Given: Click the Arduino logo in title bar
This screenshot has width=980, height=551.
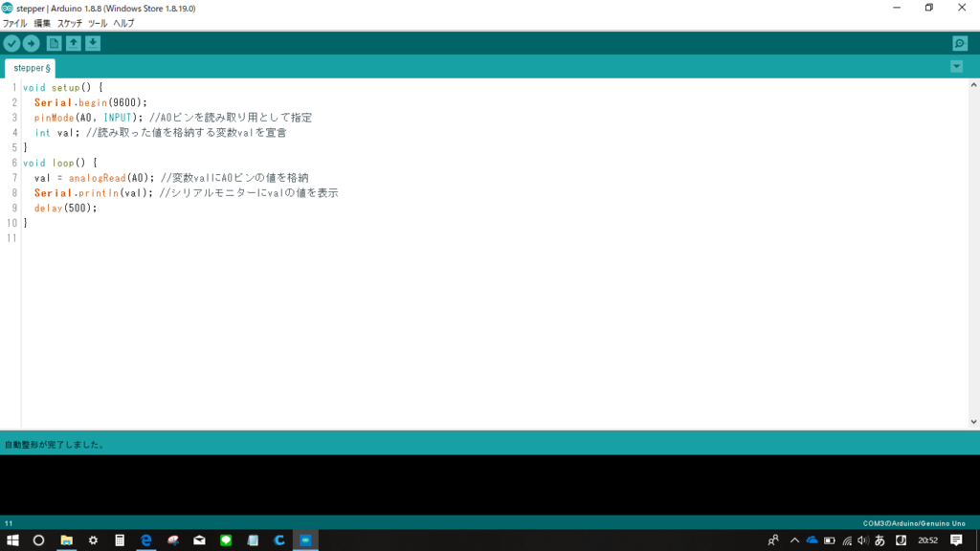Looking at the screenshot, I should 8,8.
